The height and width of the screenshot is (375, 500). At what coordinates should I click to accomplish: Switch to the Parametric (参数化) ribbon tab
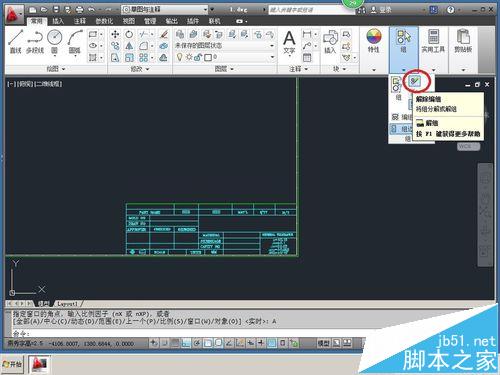point(104,21)
